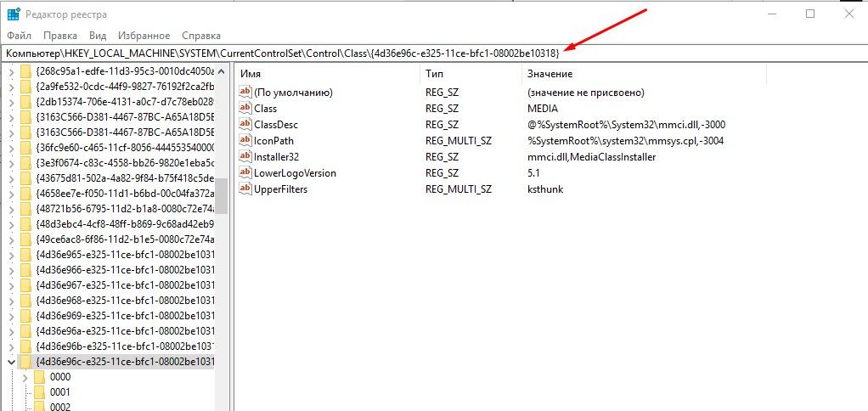868x411 pixels.
Task: Click the string icon next to ClassDesc
Action: coord(246,125)
